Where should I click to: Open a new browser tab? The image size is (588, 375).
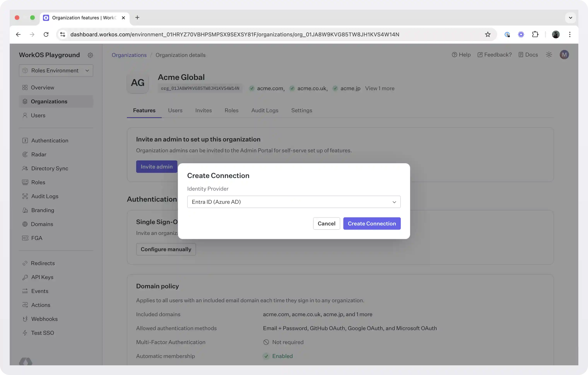(x=137, y=18)
